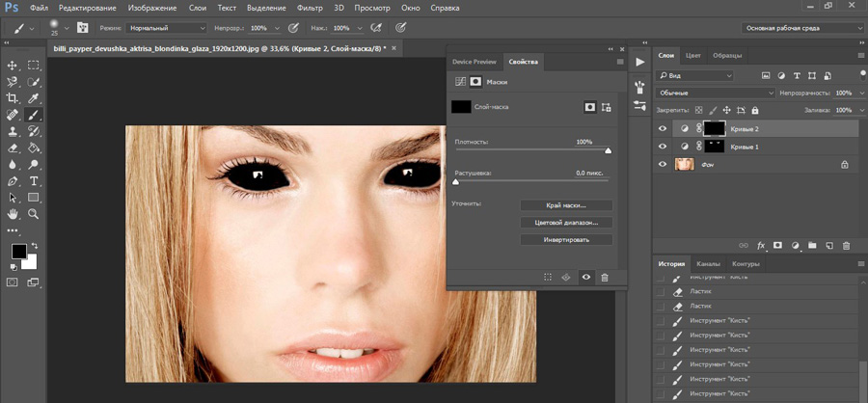
Task: Open the blend mode dropdown Обычные
Action: pos(715,93)
